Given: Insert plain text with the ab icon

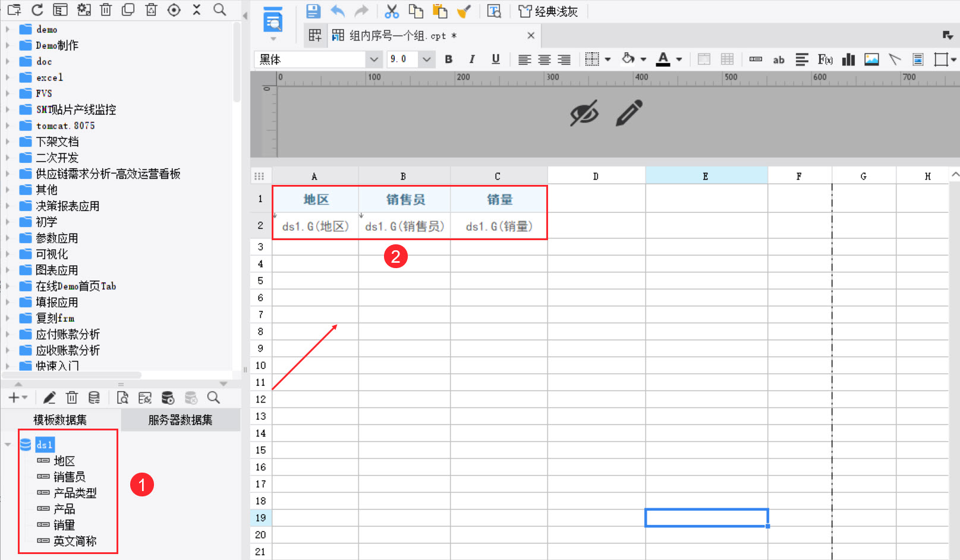Looking at the screenshot, I should pyautogui.click(x=779, y=59).
